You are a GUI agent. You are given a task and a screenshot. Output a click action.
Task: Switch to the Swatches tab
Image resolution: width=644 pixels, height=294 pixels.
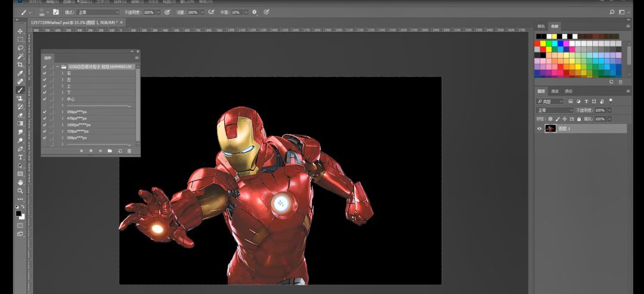pyautogui.click(x=554, y=26)
